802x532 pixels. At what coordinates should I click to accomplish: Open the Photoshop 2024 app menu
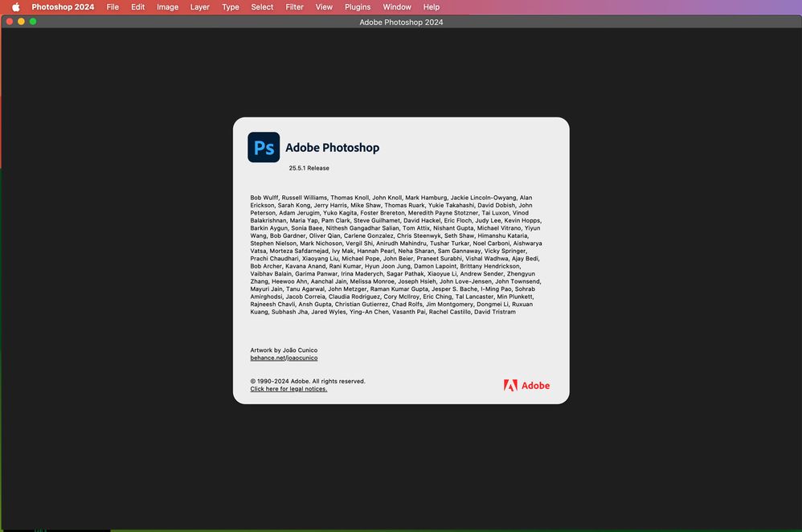click(63, 7)
